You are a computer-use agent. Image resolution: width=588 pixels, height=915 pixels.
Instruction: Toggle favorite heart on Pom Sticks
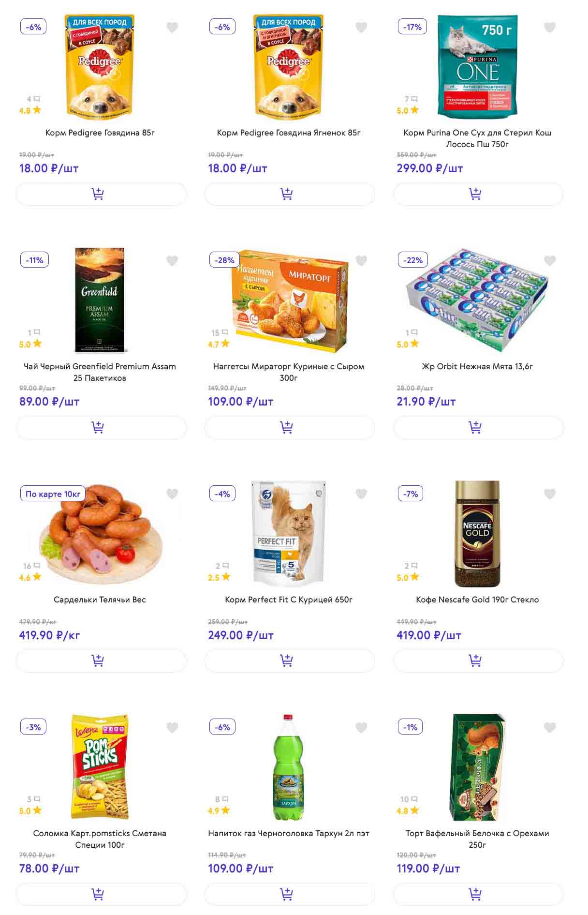coord(172,727)
